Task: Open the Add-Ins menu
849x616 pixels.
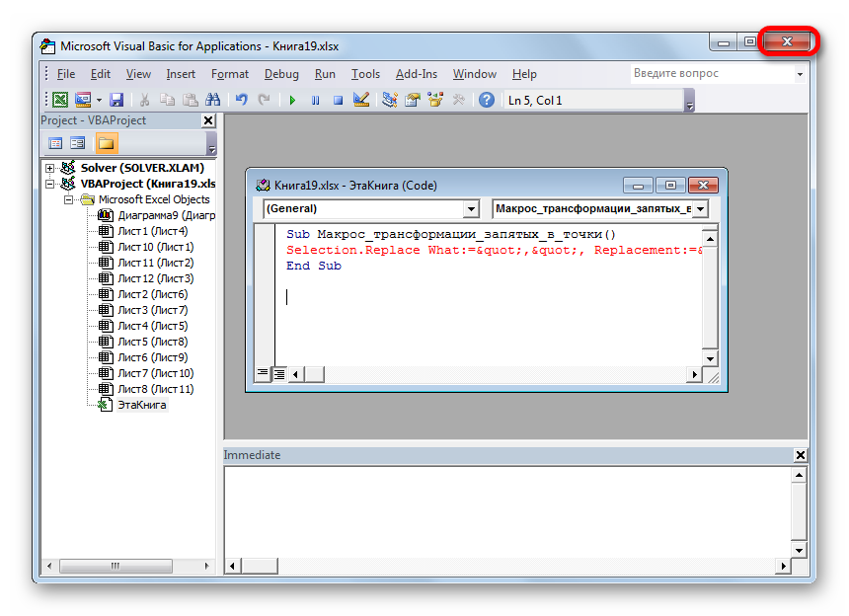Action: point(416,74)
